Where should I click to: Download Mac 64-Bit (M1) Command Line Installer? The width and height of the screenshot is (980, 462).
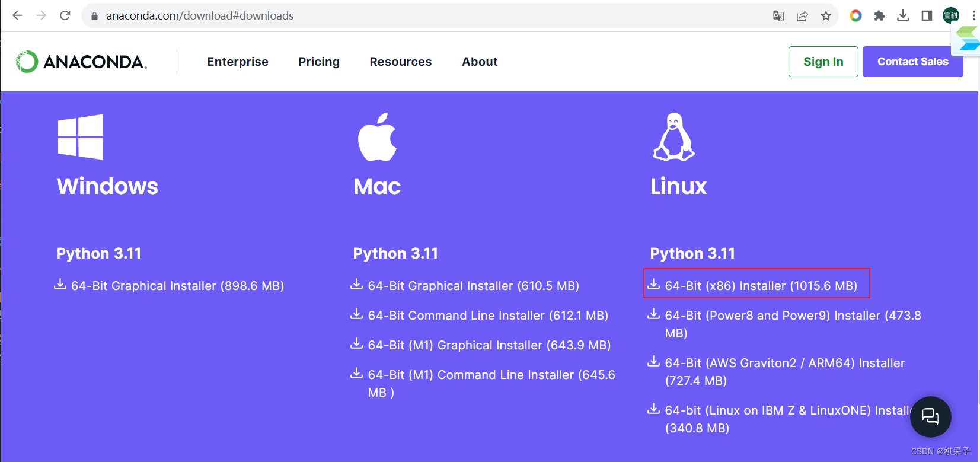(491, 384)
